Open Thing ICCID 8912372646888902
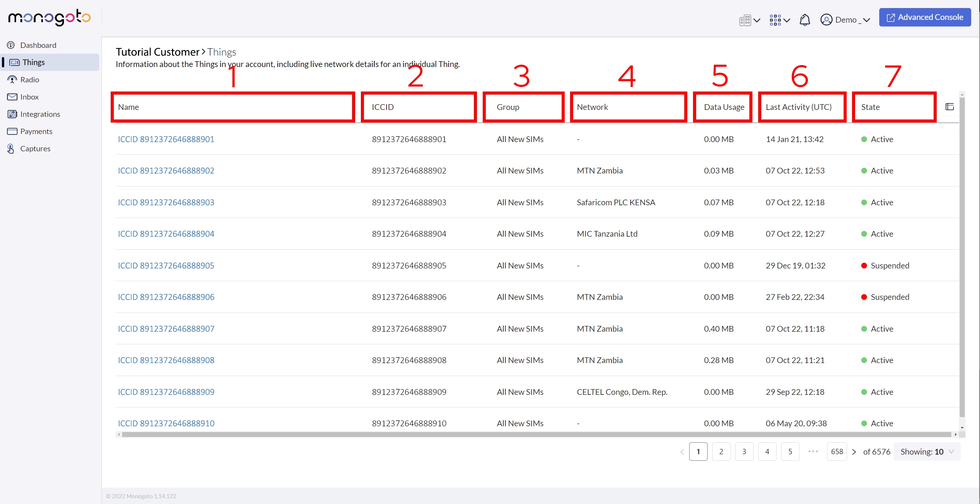 166,171
